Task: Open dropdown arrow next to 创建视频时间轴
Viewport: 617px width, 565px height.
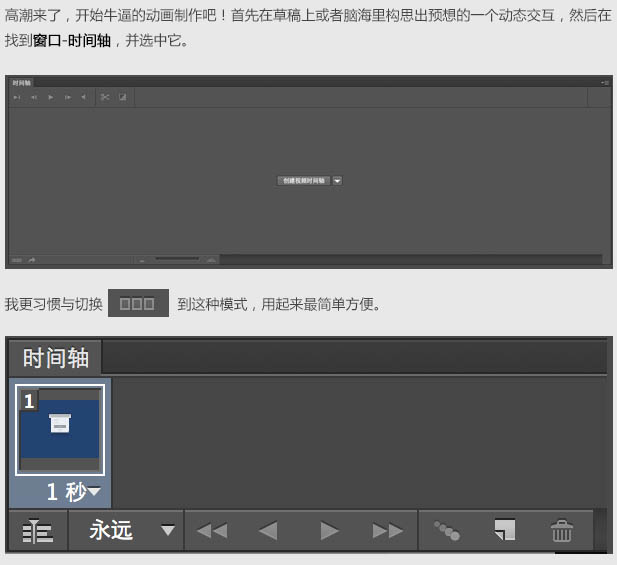Action: pos(337,181)
